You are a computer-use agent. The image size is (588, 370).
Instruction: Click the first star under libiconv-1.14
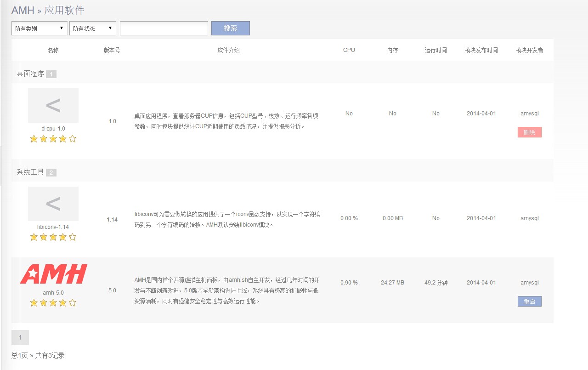point(34,237)
